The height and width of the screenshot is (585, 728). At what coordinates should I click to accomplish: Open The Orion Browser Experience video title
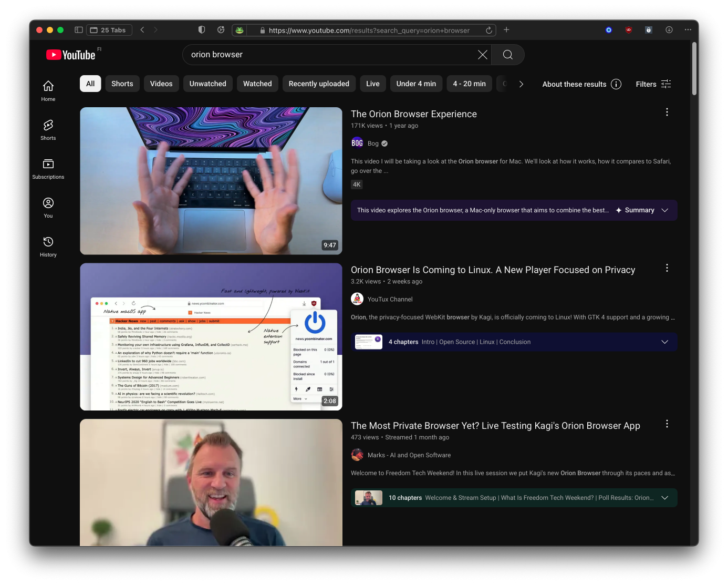pos(413,114)
